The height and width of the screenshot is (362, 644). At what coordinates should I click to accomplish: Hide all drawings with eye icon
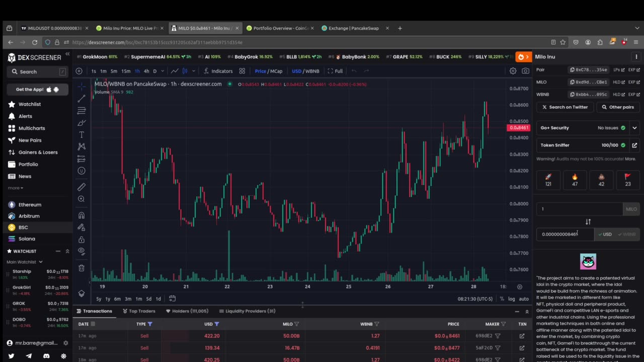82,251
